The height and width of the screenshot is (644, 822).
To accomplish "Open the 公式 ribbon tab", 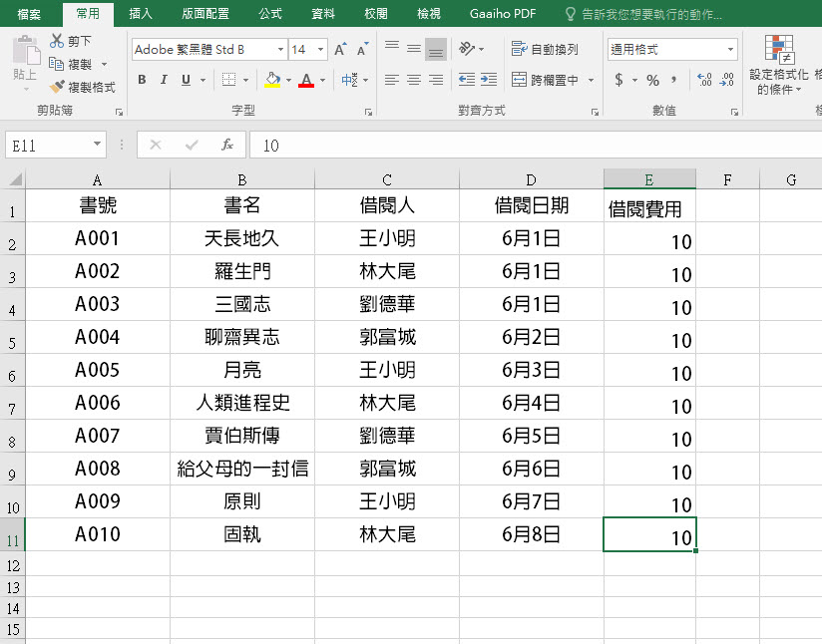I will (x=269, y=14).
